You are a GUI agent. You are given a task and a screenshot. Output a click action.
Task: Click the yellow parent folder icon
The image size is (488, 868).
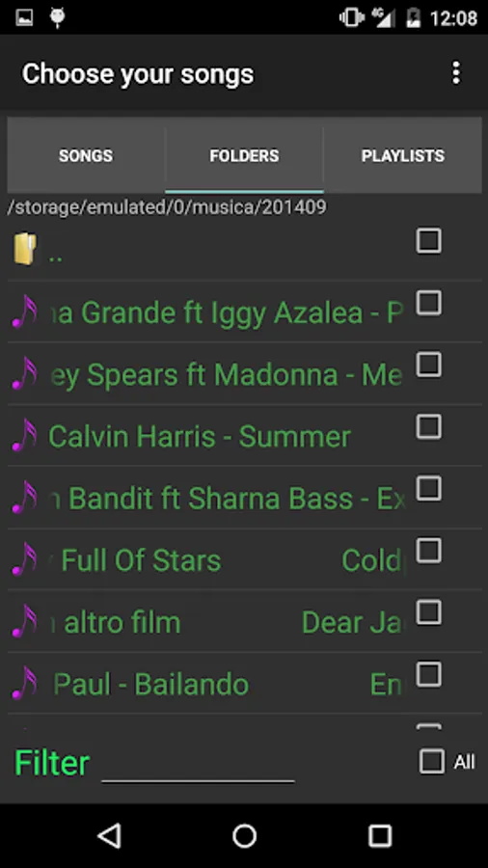pyautogui.click(x=25, y=249)
